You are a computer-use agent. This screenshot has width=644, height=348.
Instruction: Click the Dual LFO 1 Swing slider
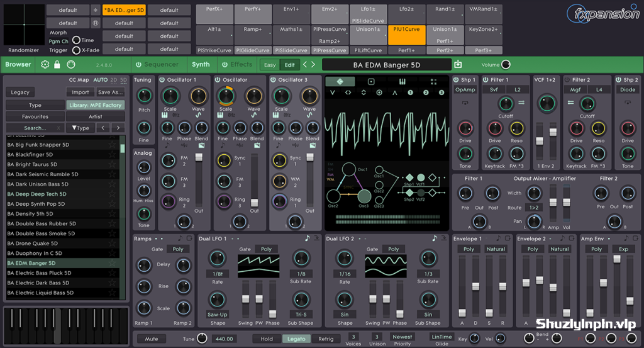(246, 299)
